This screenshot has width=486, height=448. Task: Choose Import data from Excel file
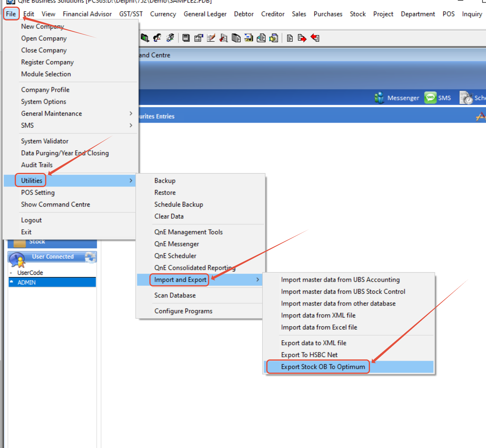319,327
